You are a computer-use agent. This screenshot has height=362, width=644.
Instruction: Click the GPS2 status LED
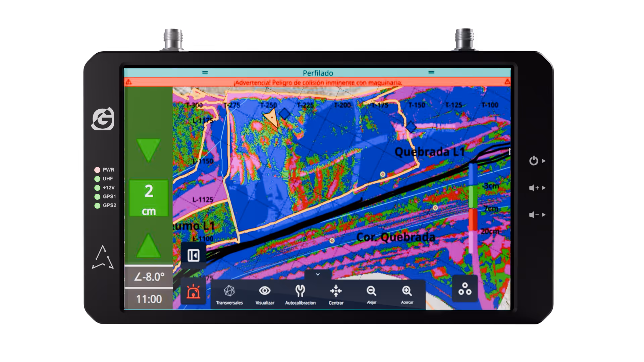(x=97, y=205)
